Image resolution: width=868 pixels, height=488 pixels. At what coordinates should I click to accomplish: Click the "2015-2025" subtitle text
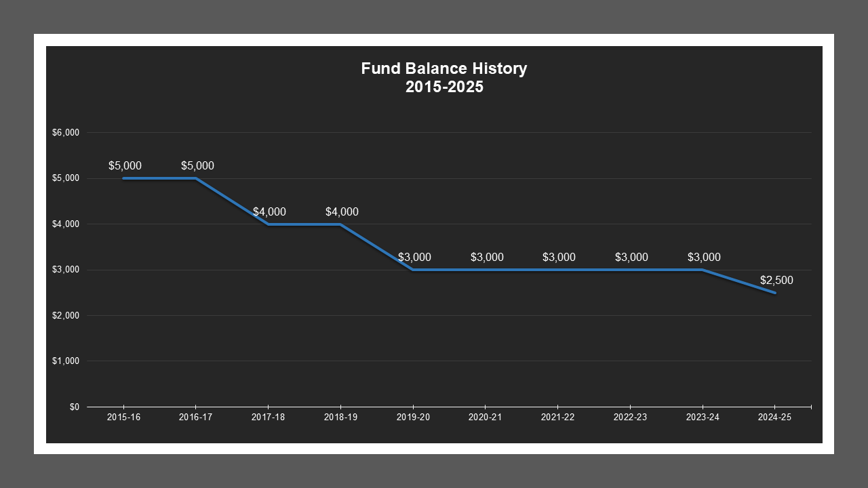444,87
